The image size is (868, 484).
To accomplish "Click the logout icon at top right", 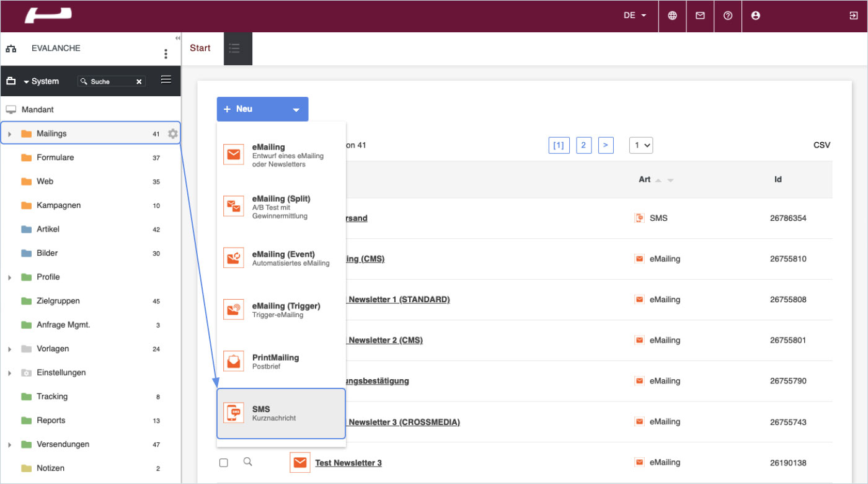I will [x=854, y=16].
